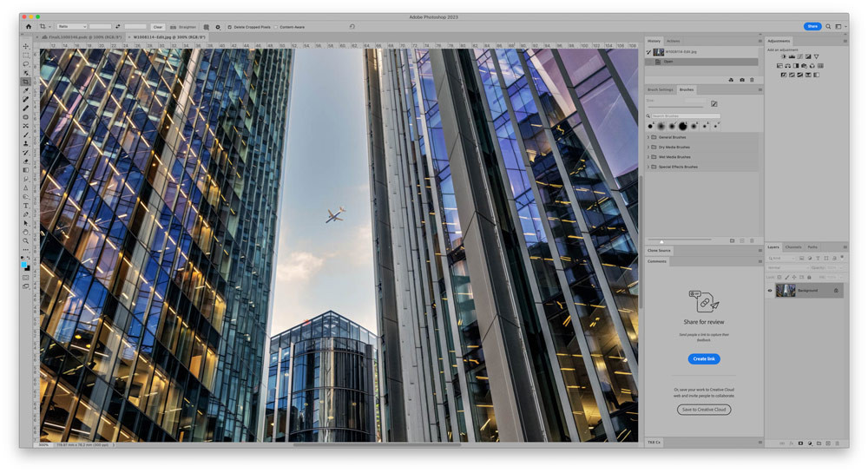This screenshot has width=868, height=473.
Task: Select the Move tool
Action: [x=26, y=47]
